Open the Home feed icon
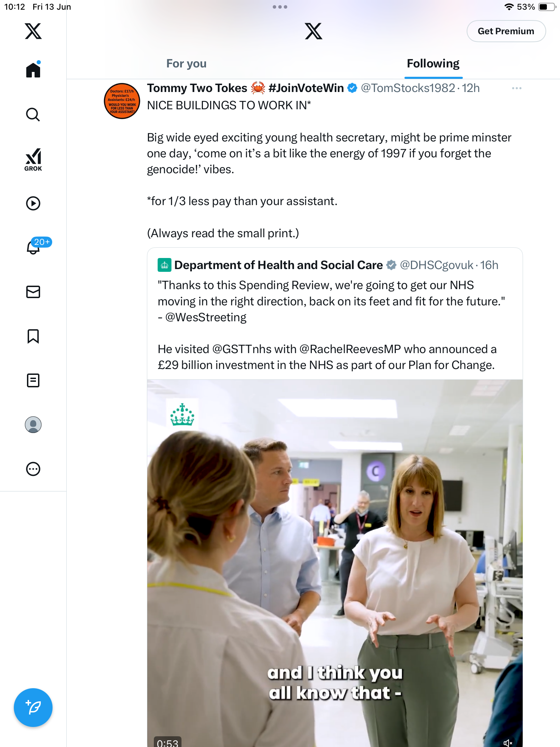 click(33, 70)
